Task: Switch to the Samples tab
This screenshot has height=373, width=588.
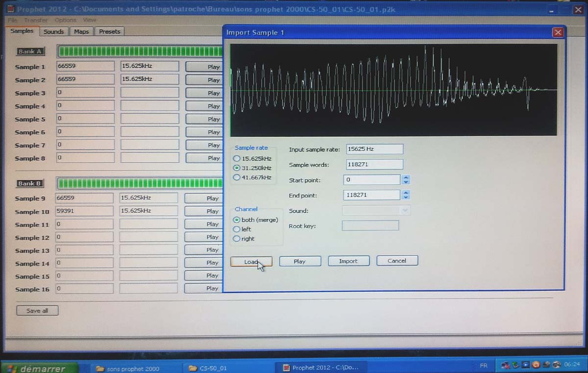Action: coord(22,31)
